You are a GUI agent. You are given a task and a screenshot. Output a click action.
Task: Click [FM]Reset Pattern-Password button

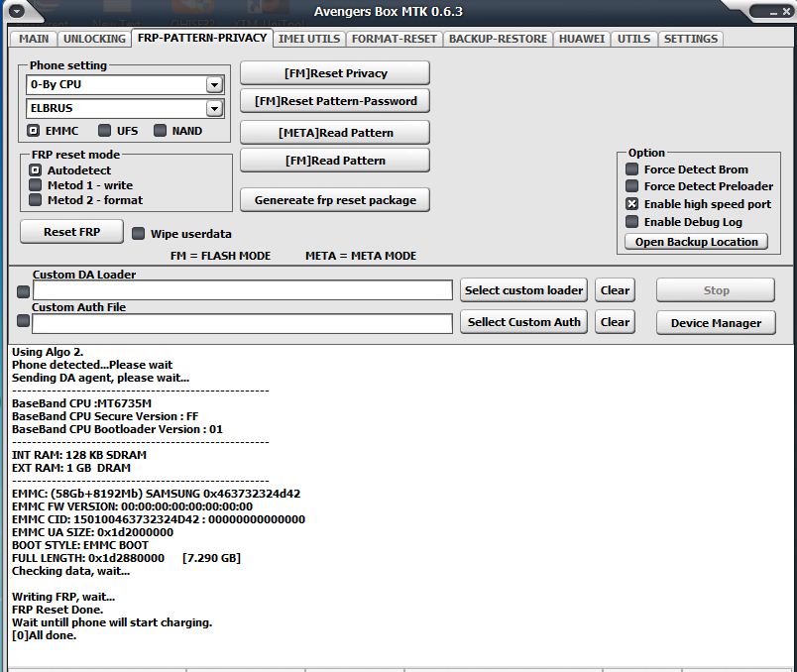pyautogui.click(x=335, y=101)
